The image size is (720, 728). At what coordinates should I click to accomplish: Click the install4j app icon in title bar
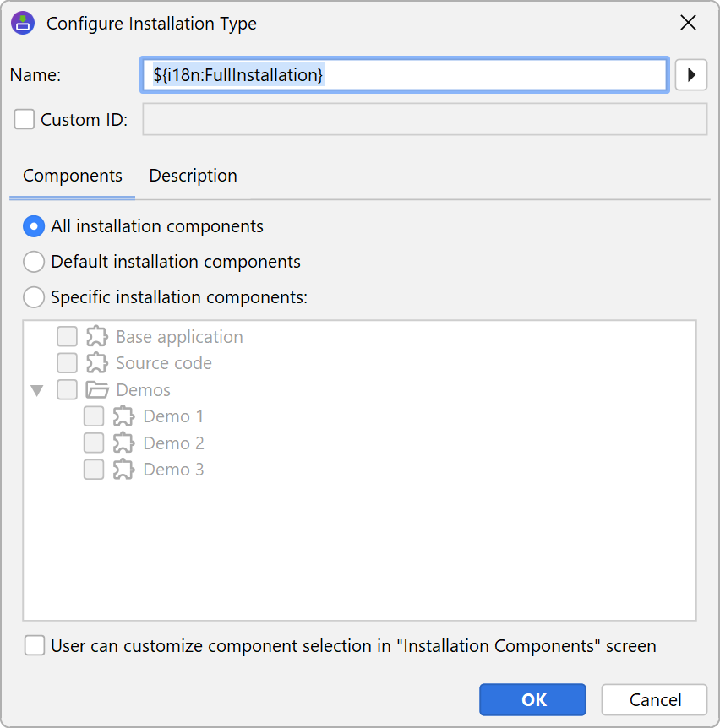click(23, 23)
